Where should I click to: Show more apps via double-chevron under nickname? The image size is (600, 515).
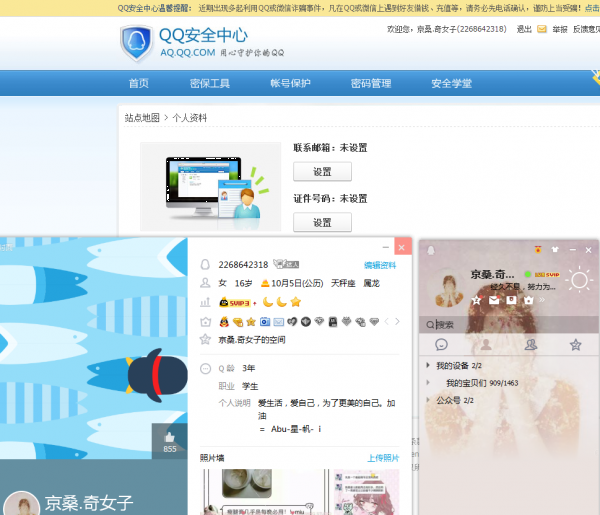(542, 300)
